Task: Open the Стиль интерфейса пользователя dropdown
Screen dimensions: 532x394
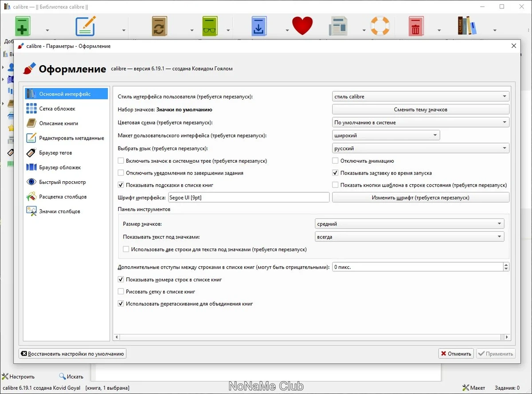Action: (x=421, y=96)
